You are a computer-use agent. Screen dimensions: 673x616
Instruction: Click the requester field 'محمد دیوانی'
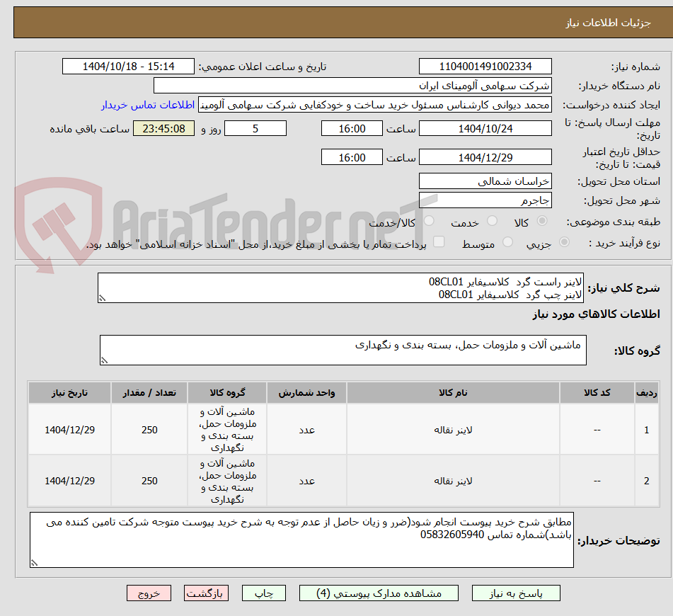(x=374, y=105)
